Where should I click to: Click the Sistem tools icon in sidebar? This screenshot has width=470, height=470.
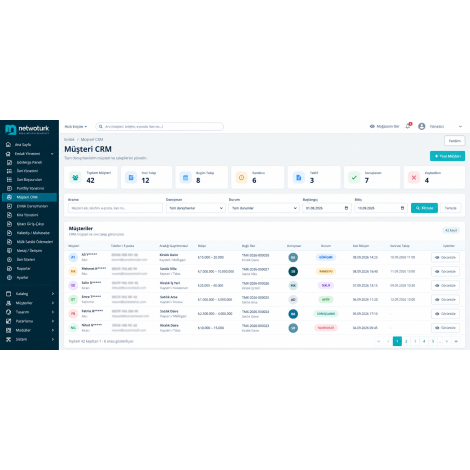coord(8,339)
